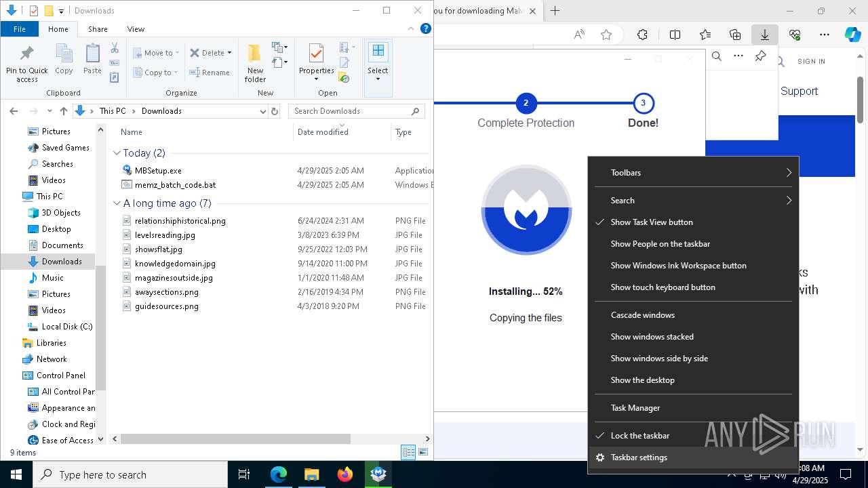Switch to the View tab
Image resolution: width=868 pixels, height=488 pixels.
click(136, 29)
